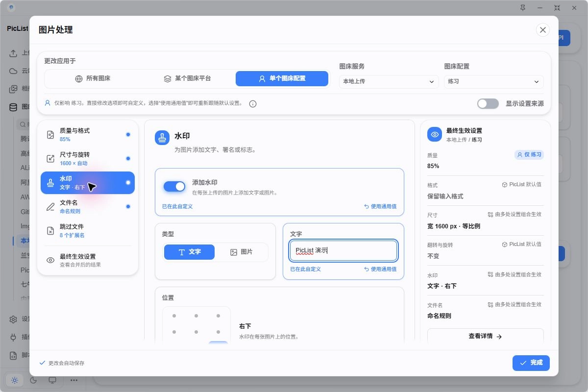Viewport: 588px width, 392px height.
Task: Set watermark position to top-center dot
Action: tap(196, 316)
